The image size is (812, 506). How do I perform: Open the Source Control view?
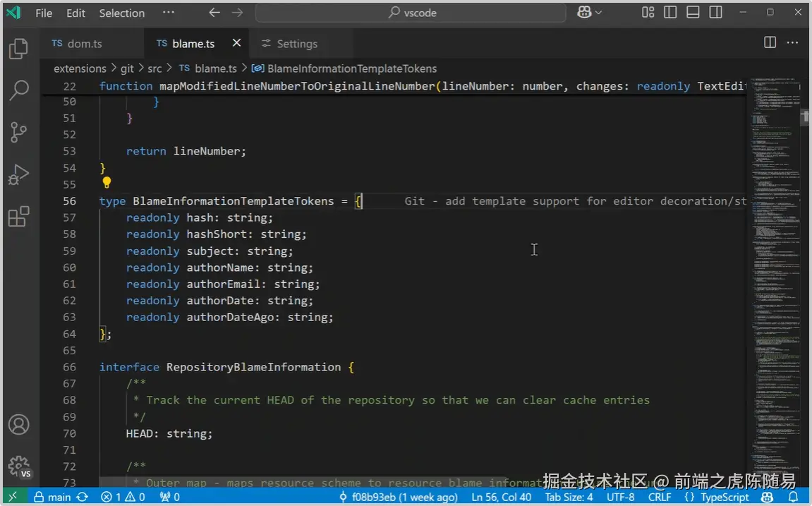pos(18,132)
